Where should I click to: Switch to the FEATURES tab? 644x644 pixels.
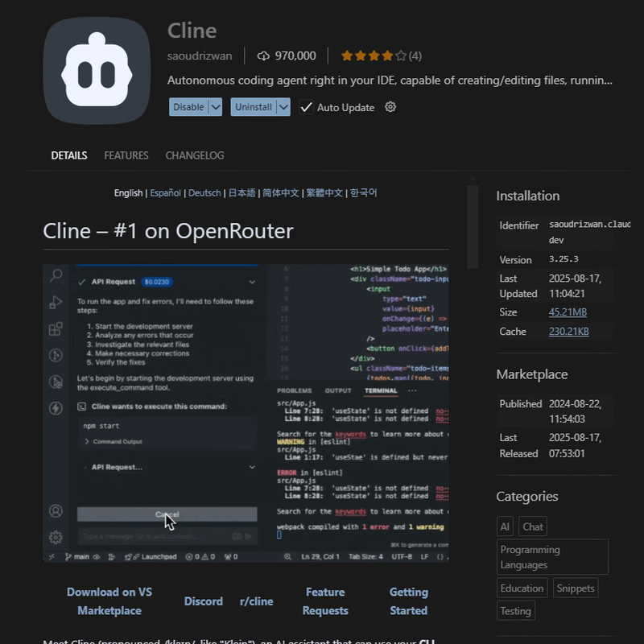pyautogui.click(x=126, y=155)
